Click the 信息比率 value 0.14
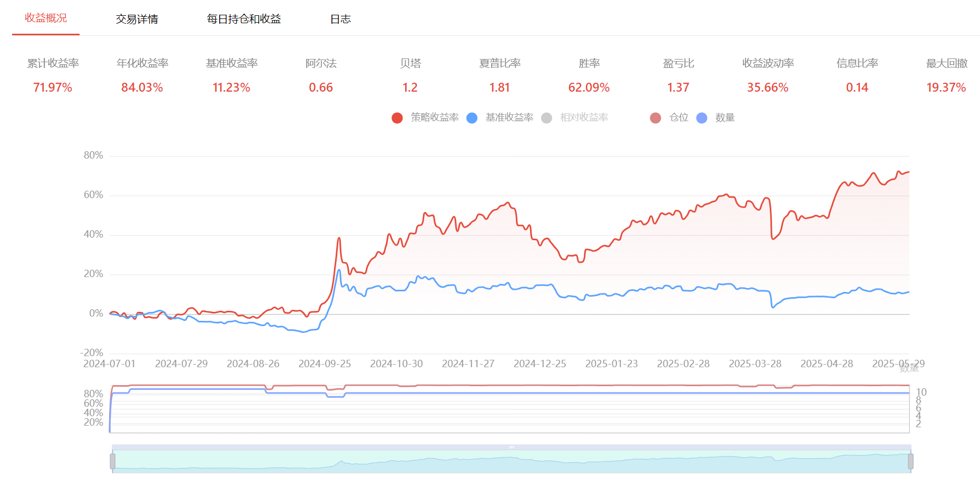This screenshot has width=980, height=491. tap(857, 87)
